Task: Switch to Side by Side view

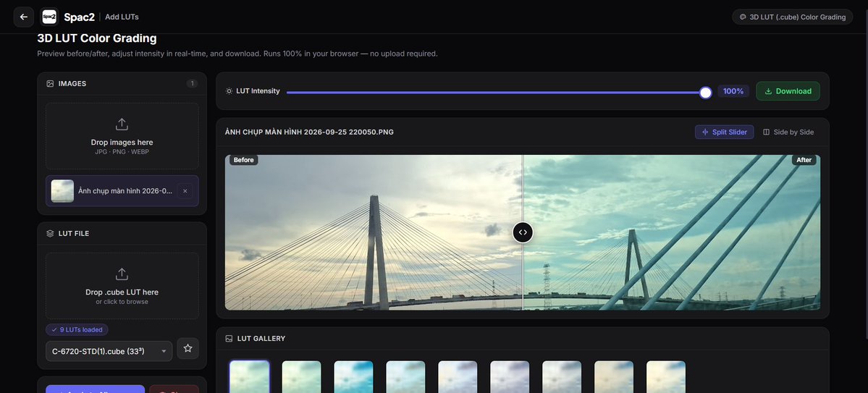Action: tap(788, 132)
